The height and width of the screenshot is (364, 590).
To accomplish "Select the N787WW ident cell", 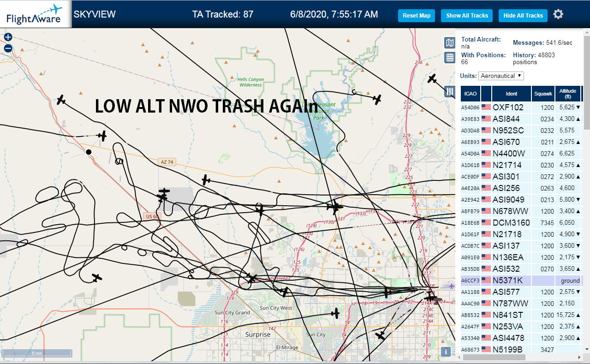I will click(512, 303).
